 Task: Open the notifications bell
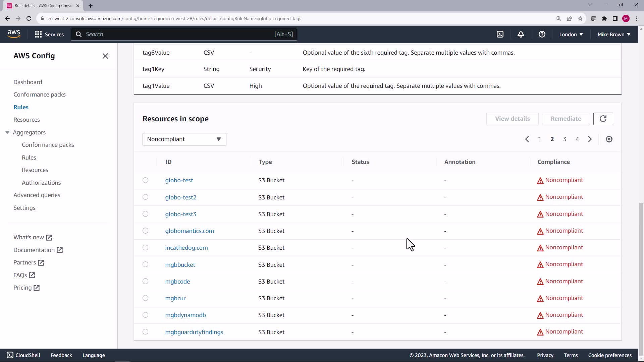[521, 34]
